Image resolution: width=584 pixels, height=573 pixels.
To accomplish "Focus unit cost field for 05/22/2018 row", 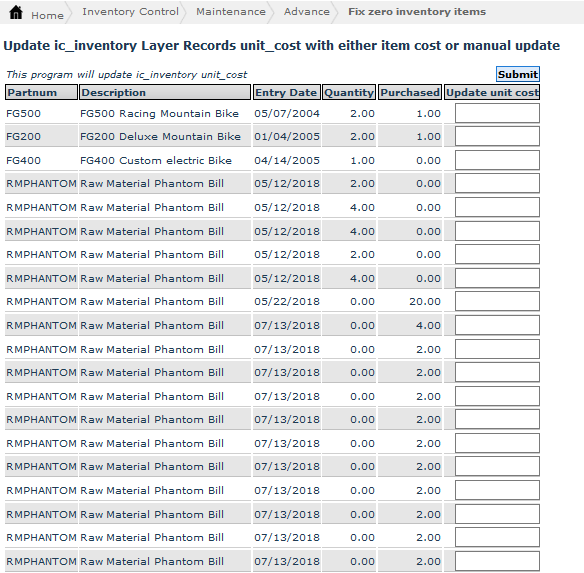I will tap(497, 301).
